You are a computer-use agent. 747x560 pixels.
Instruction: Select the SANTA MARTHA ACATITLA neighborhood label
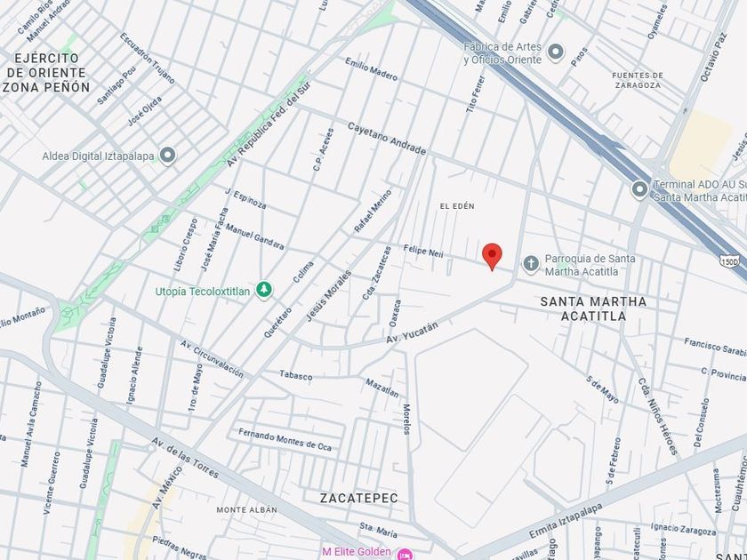[593, 308]
